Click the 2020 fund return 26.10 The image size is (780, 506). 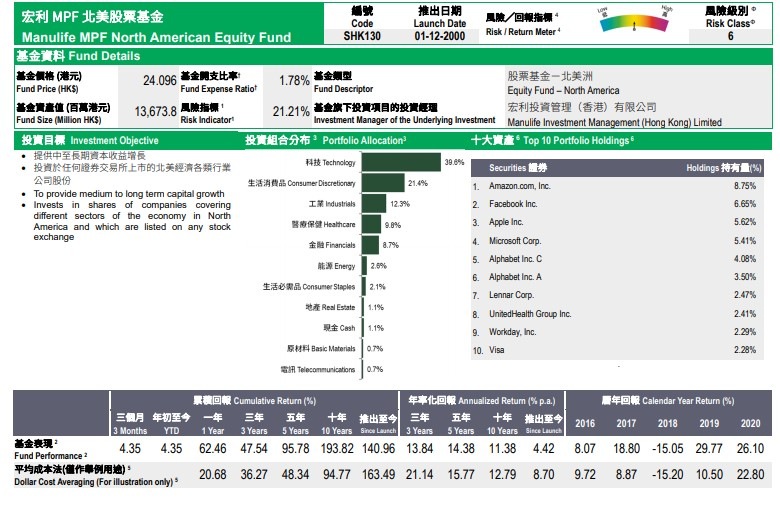tap(750, 449)
